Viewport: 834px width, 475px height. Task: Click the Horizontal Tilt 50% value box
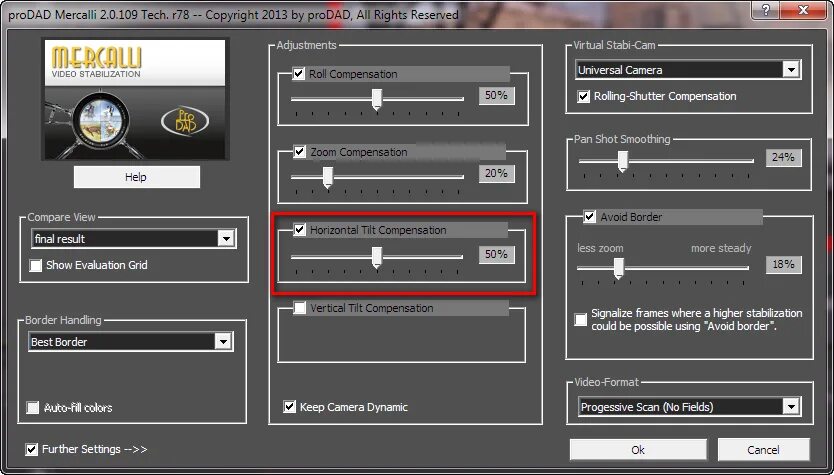pyautogui.click(x=496, y=254)
